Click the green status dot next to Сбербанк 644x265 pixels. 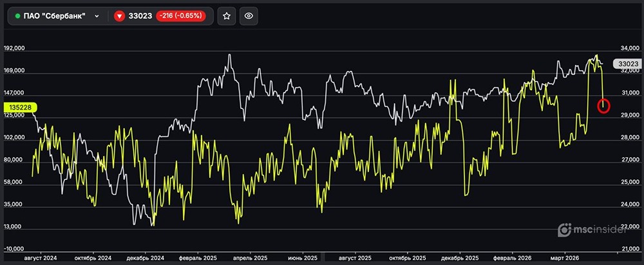pyautogui.click(x=17, y=16)
